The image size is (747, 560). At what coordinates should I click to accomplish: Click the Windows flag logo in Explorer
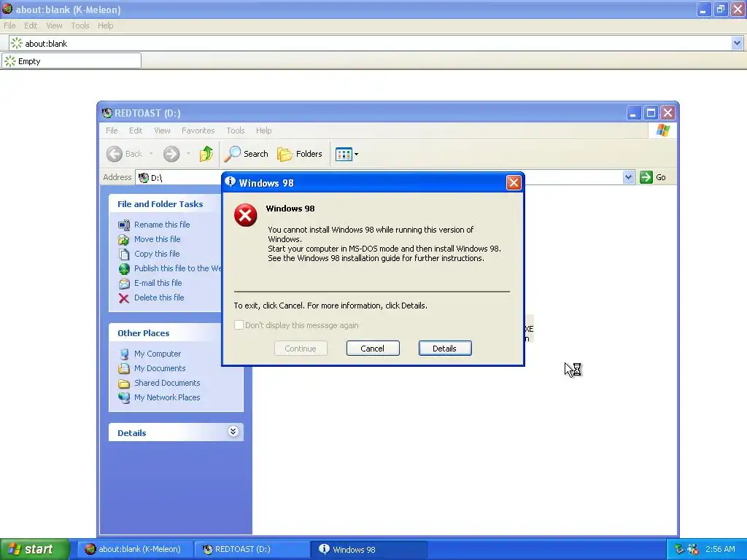[662, 131]
